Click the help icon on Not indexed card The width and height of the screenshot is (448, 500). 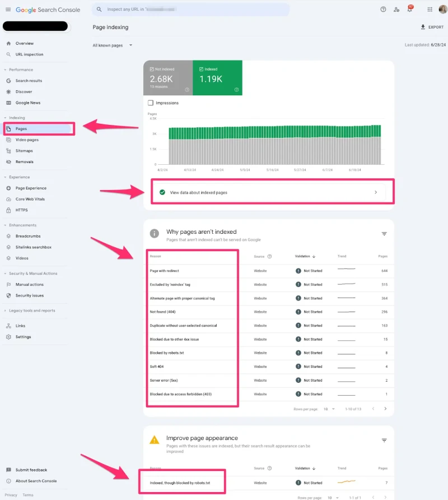[x=187, y=90]
